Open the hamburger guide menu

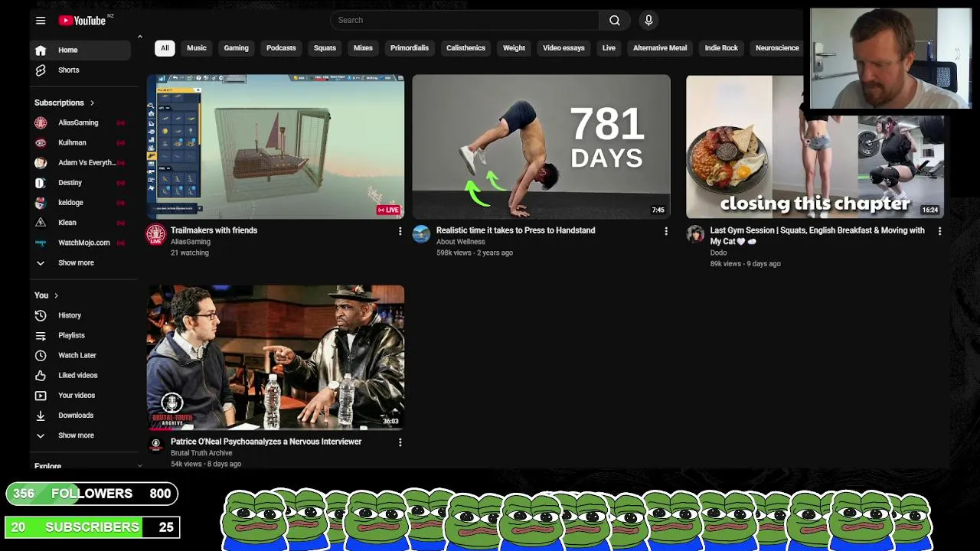(x=41, y=21)
